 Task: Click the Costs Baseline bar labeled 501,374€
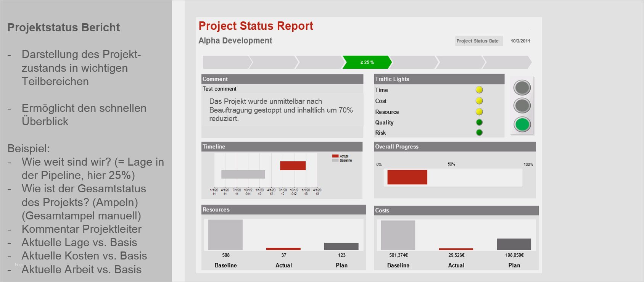tap(398, 235)
